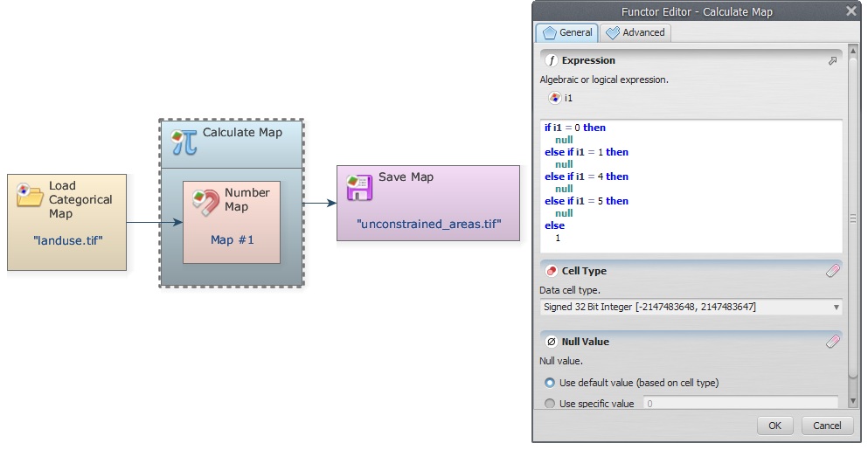The height and width of the screenshot is (450, 868).
Task: Select Use default value radio button
Action: tap(550, 383)
